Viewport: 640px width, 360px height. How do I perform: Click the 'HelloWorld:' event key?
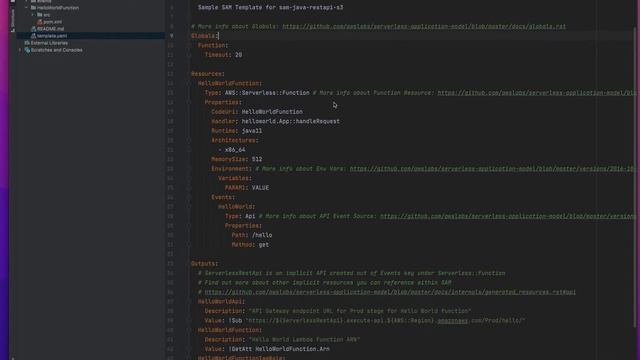tap(236, 207)
